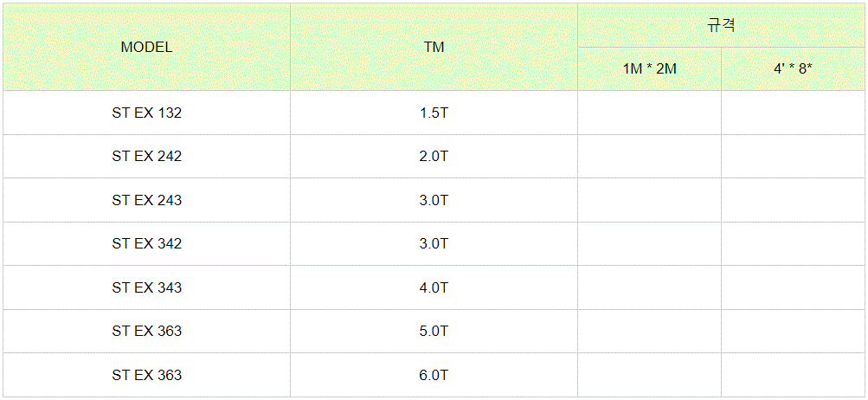Select the ST EX 132 cell

tap(147, 113)
